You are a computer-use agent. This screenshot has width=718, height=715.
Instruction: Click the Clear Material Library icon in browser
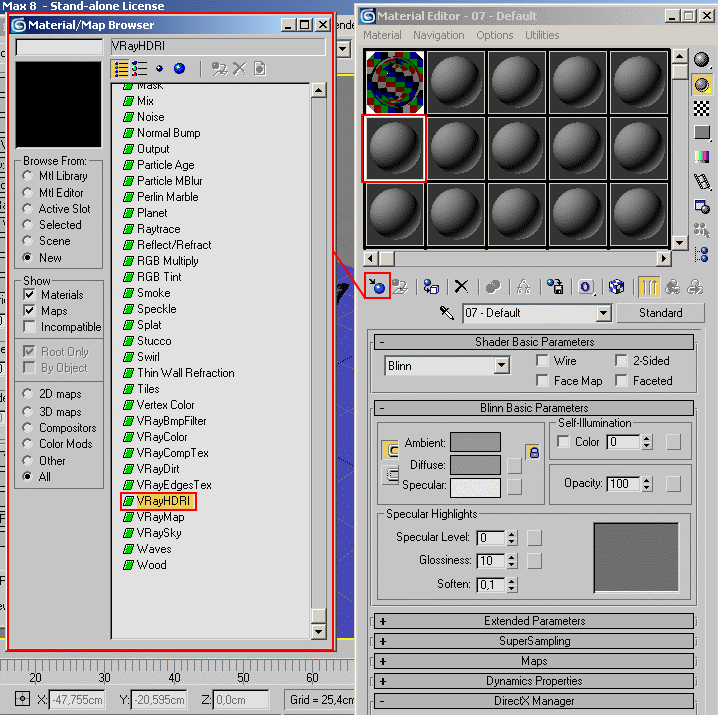point(260,69)
